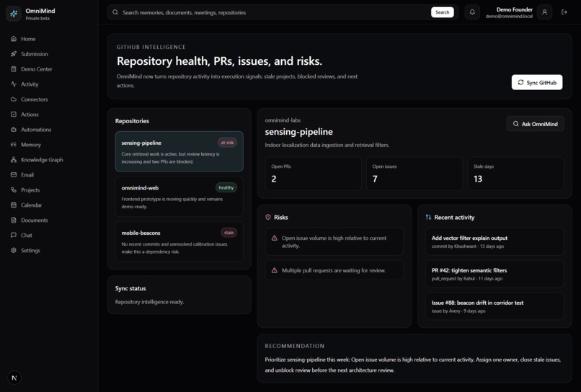Viewport: 581px width, 392px height.
Task: Click the Email envelope icon
Action: click(14, 174)
